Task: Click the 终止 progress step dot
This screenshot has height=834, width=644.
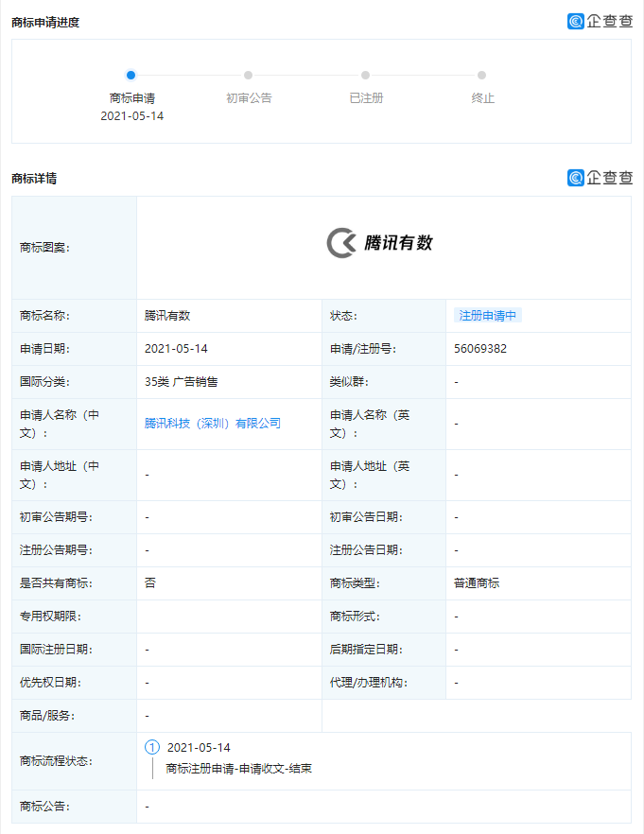Action: point(482,75)
